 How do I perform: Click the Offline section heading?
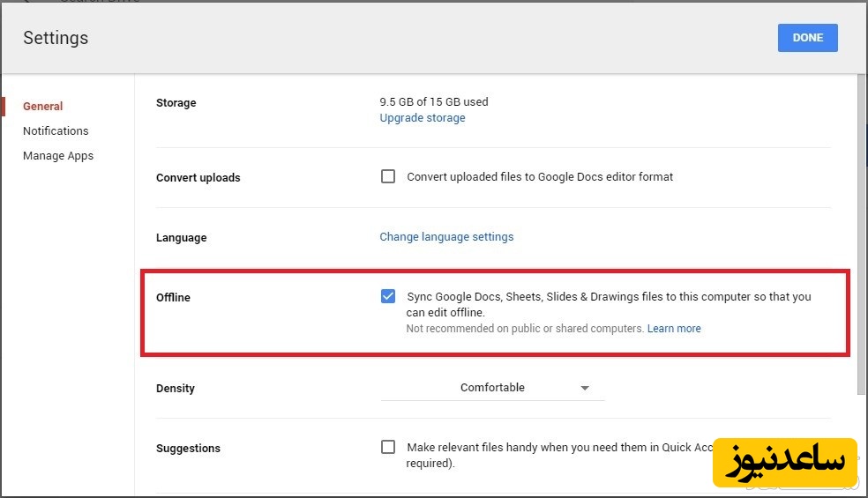[173, 298]
